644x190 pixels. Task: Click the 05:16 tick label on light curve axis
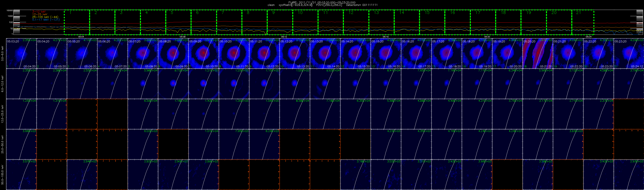click(x=386, y=37)
